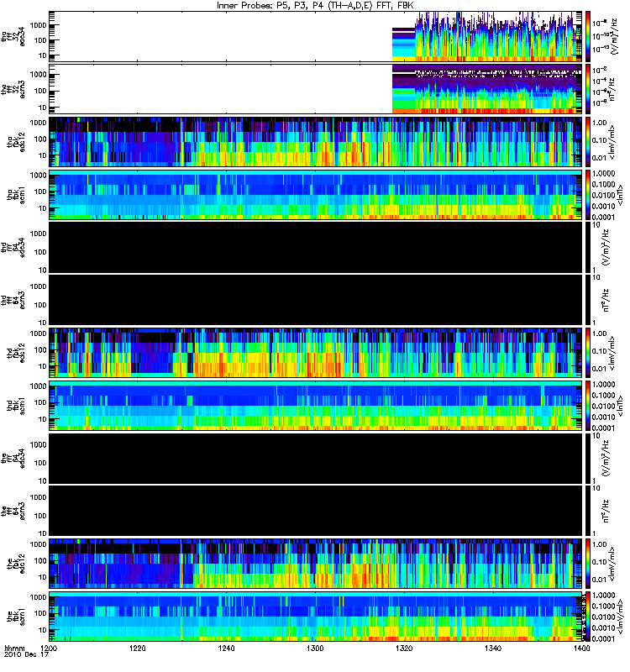The width and height of the screenshot is (630, 672).
Task: Click the color bar of the fbk edc12 panel
Action: click(x=588, y=564)
